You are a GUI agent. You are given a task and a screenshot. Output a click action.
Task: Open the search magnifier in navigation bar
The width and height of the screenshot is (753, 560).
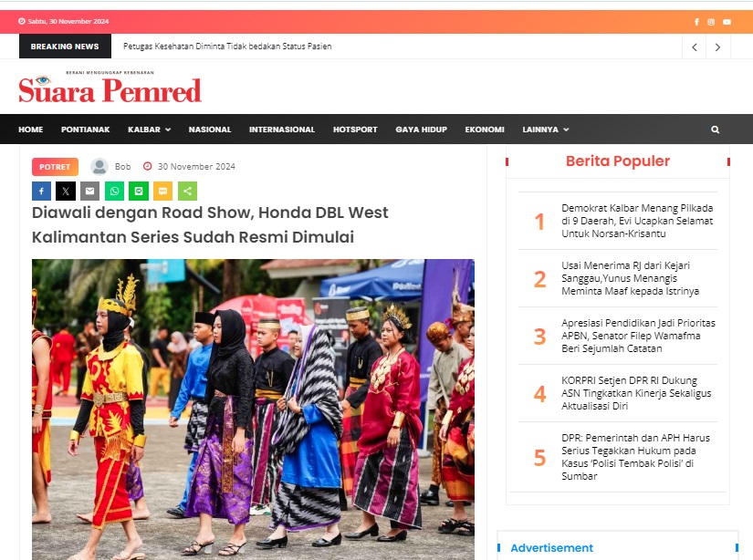pos(715,130)
